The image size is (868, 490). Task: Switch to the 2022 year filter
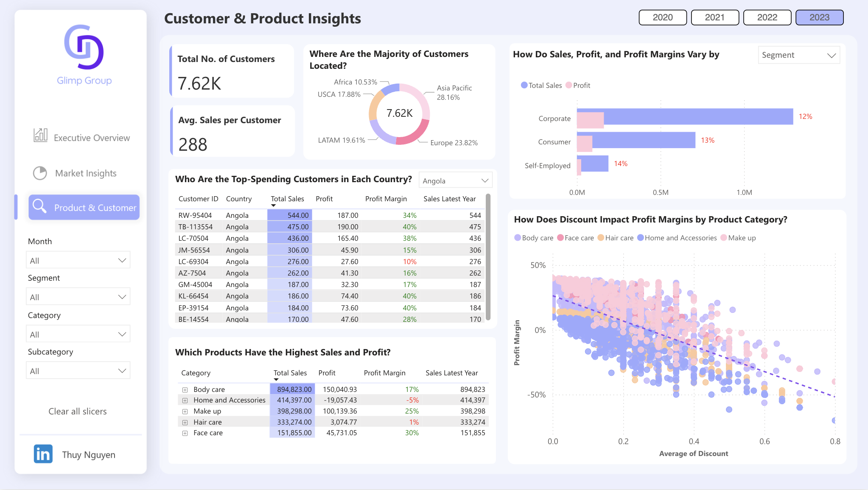click(x=767, y=17)
